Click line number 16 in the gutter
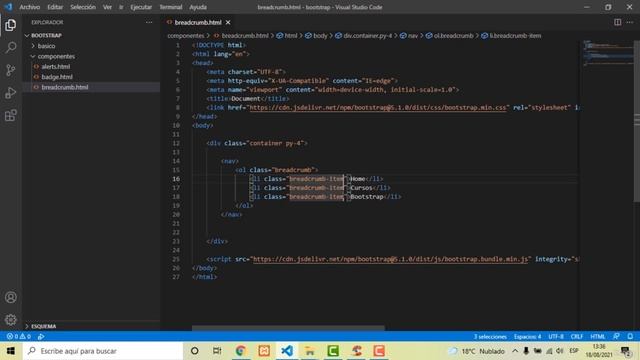This screenshot has height=360, width=640. 176,179
